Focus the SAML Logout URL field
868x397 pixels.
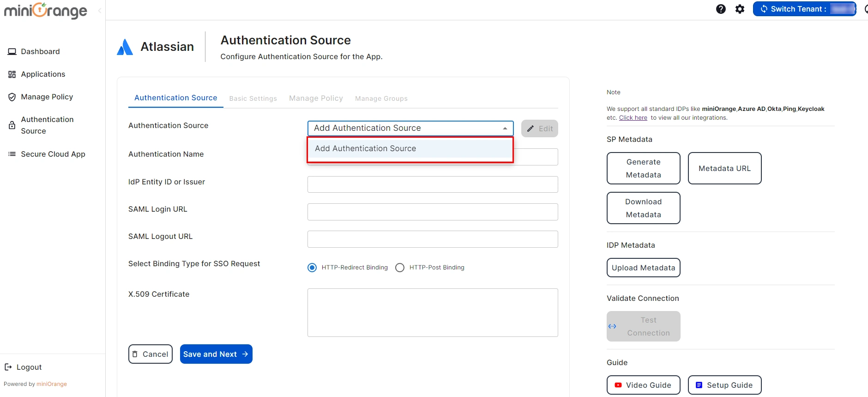click(x=433, y=239)
